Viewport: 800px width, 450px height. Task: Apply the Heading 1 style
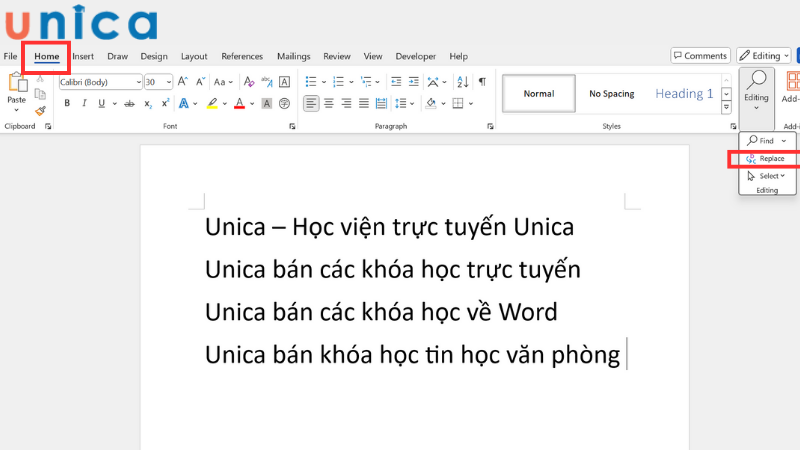[684, 94]
